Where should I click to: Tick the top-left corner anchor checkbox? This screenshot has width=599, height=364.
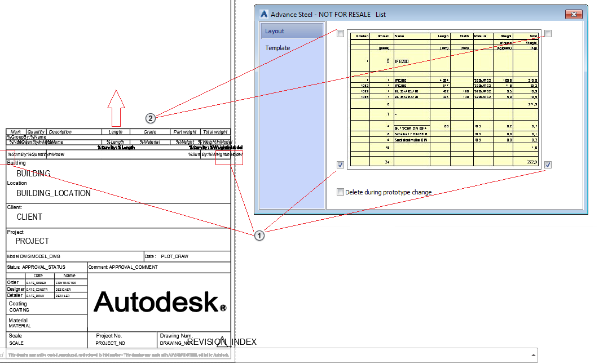coord(340,34)
